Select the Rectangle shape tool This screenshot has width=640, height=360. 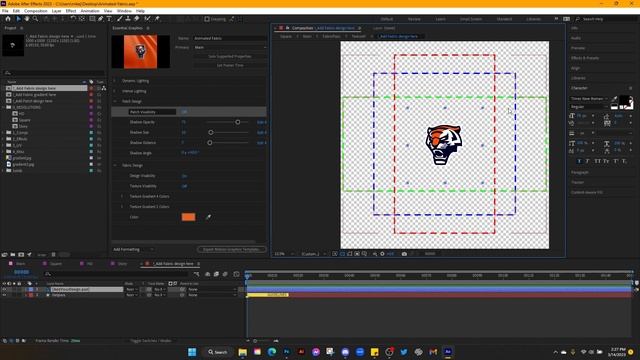pyautogui.click(x=92, y=19)
